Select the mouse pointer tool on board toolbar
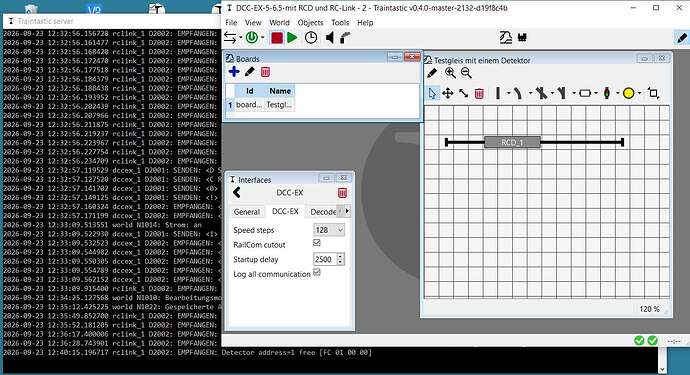This screenshot has width=690, height=375. click(432, 93)
